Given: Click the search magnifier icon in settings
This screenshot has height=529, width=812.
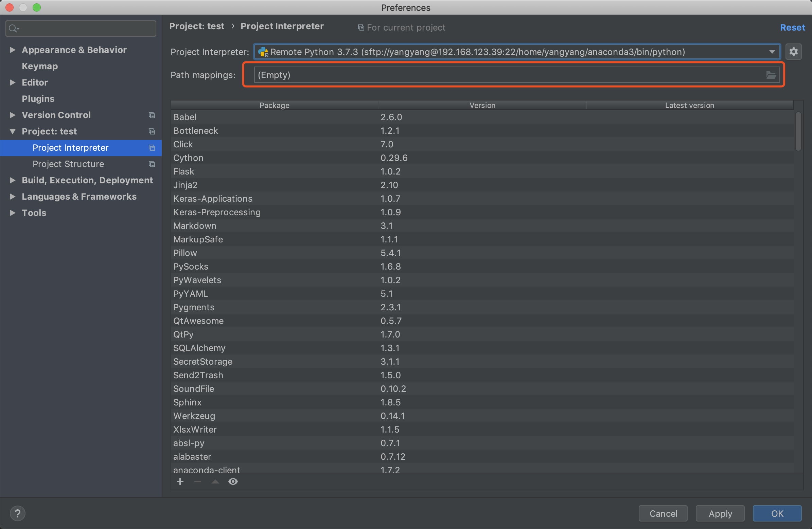Looking at the screenshot, I should 13,28.
